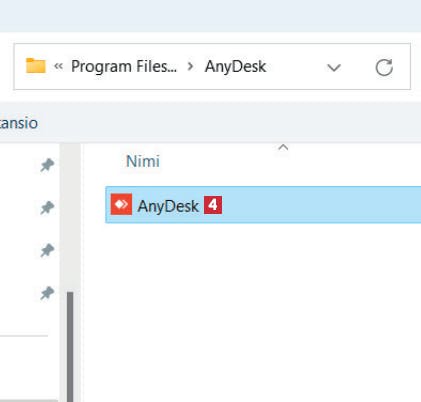Click the folder icon in the address bar
This screenshot has width=421, height=402.
[x=36, y=66]
